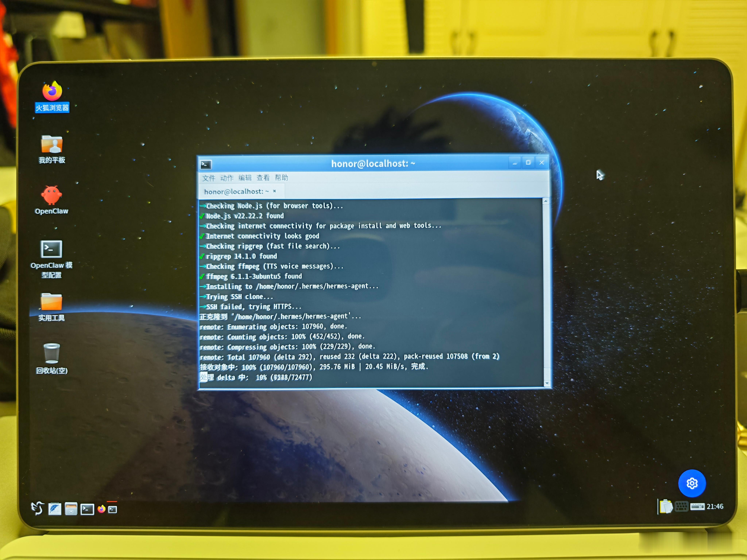Screen dimensions: 747x560
Task: Click line 'ffmpeg 6.1.1-3ubuntu5 found'
Action: [x=254, y=277]
